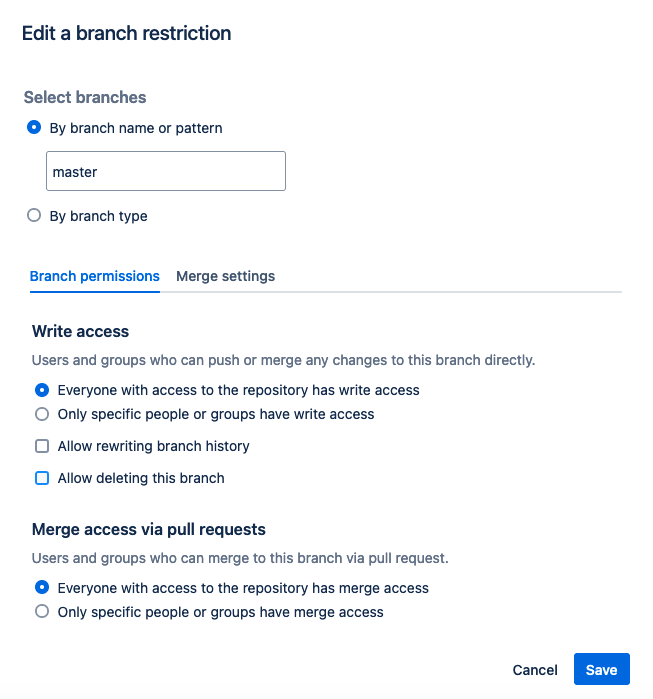This screenshot has height=699, width=653.
Task: Enable the Allow rewriting branch history checkbox
Action: pyautogui.click(x=42, y=446)
